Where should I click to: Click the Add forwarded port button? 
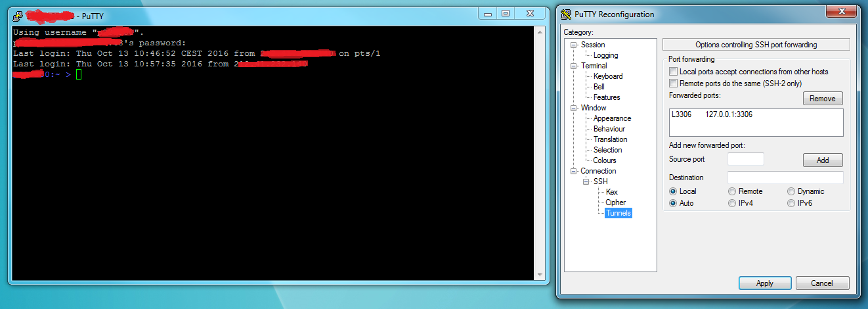pyautogui.click(x=823, y=160)
